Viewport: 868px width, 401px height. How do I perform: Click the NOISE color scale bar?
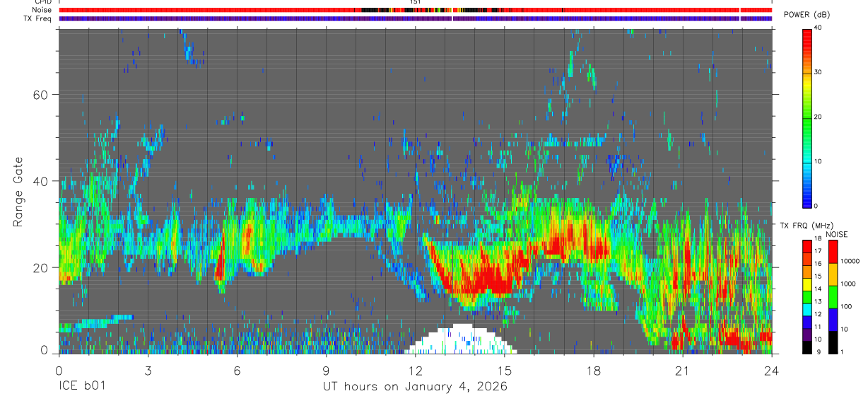pyautogui.click(x=833, y=297)
